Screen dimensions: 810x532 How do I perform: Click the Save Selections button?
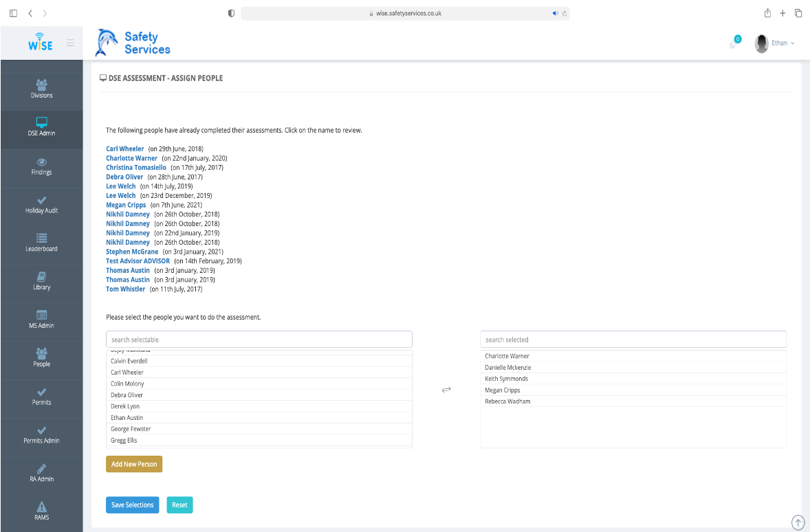click(132, 505)
